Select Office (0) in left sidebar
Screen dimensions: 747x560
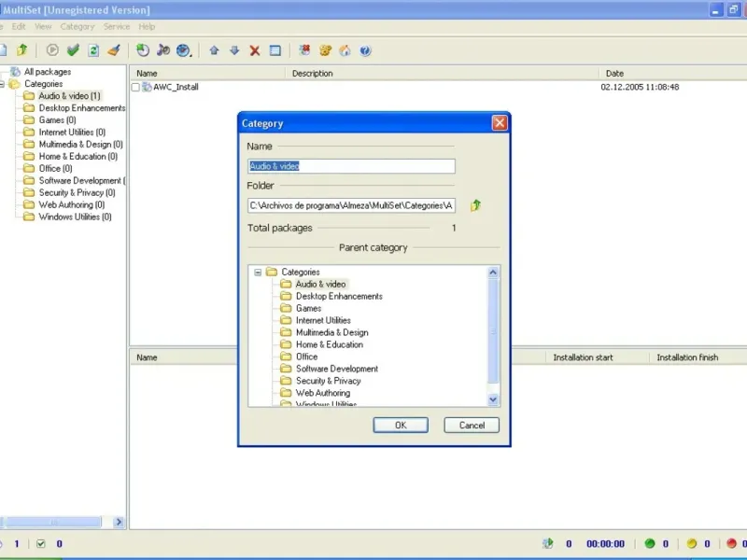(x=55, y=168)
